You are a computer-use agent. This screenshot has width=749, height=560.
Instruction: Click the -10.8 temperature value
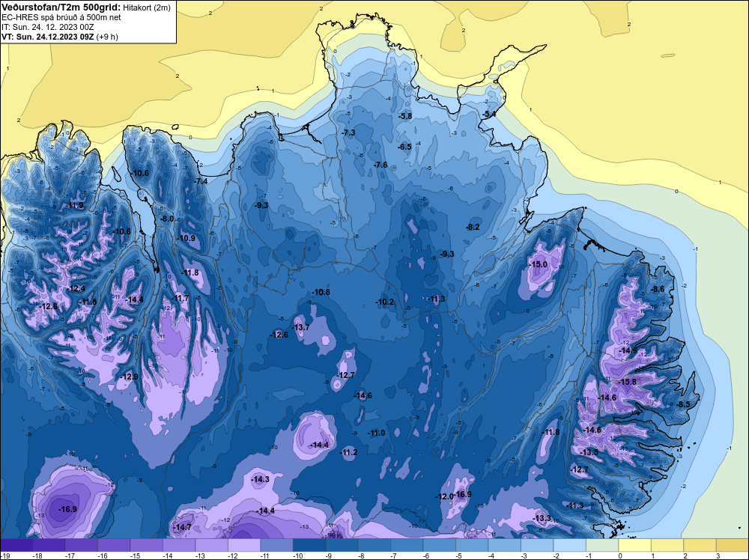click(x=321, y=292)
